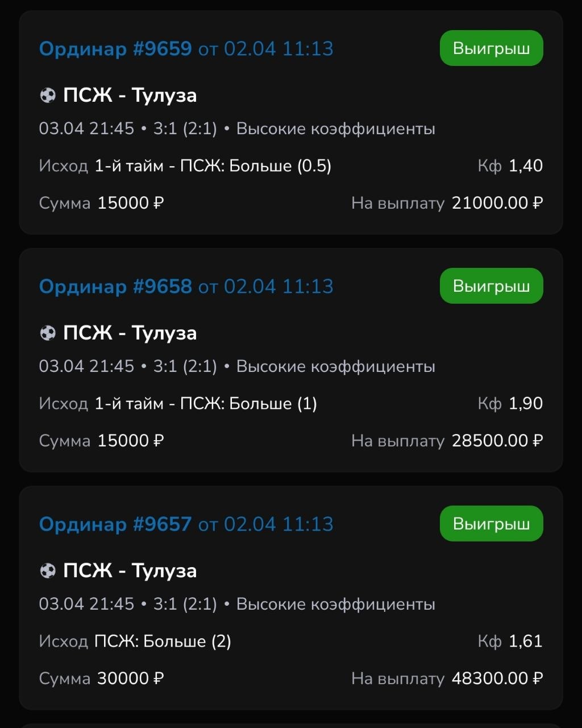Click the payout amount 28500.00 ₽
The width and height of the screenshot is (582, 728).
tap(497, 441)
